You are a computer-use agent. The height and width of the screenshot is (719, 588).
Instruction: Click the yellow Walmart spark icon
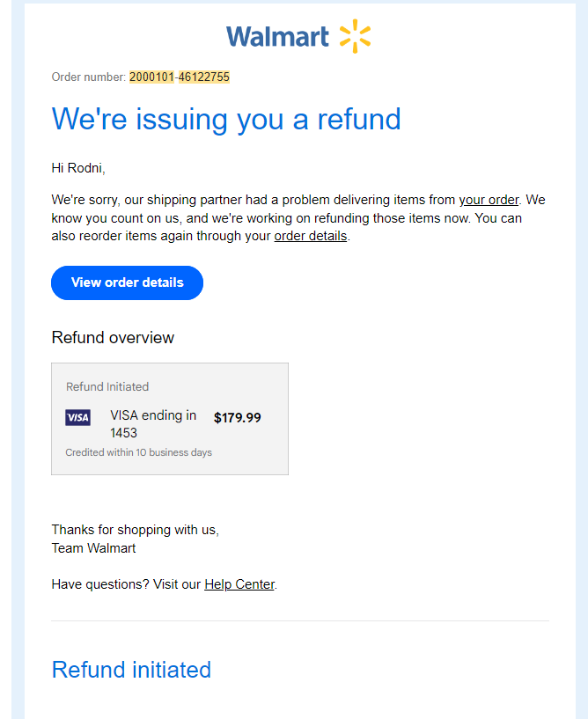[x=355, y=36]
